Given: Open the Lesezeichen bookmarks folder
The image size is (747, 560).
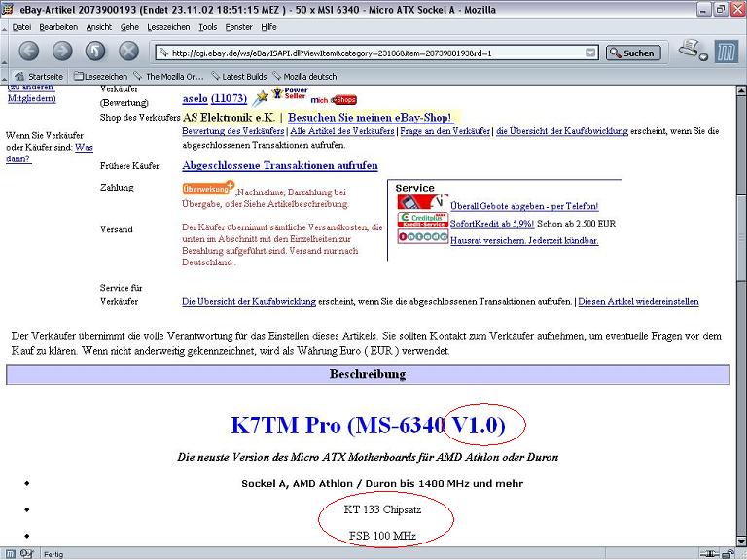Looking at the screenshot, I should coord(100,76).
